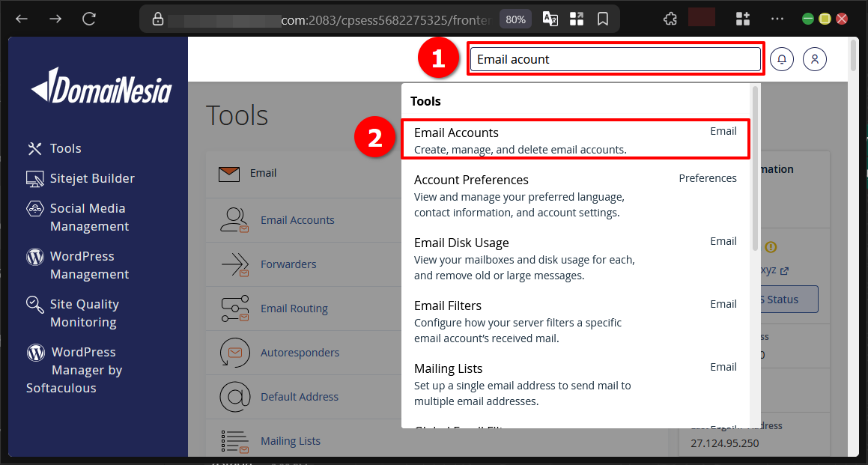
Task: Click the 80% zoom indicator
Action: coord(515,19)
